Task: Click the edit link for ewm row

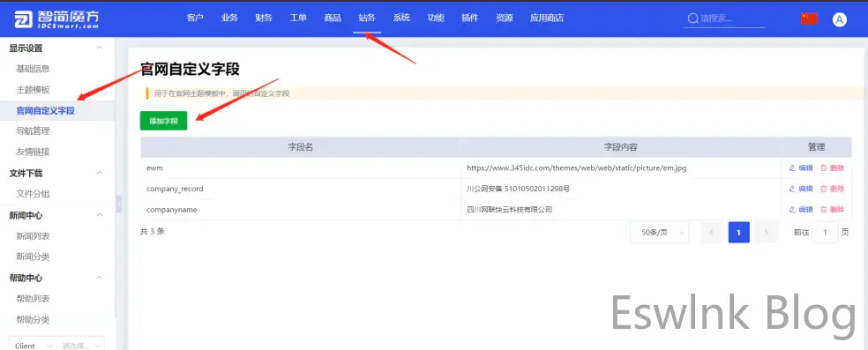Action: tap(801, 168)
